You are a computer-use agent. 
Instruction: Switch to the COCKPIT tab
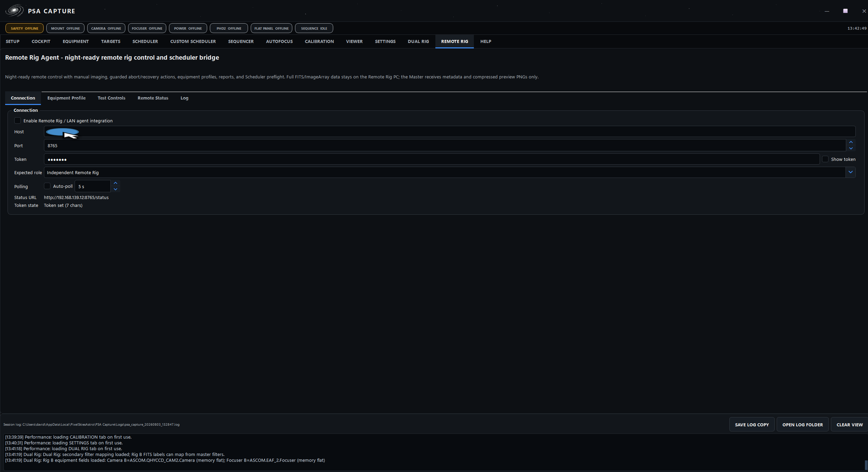[41, 41]
